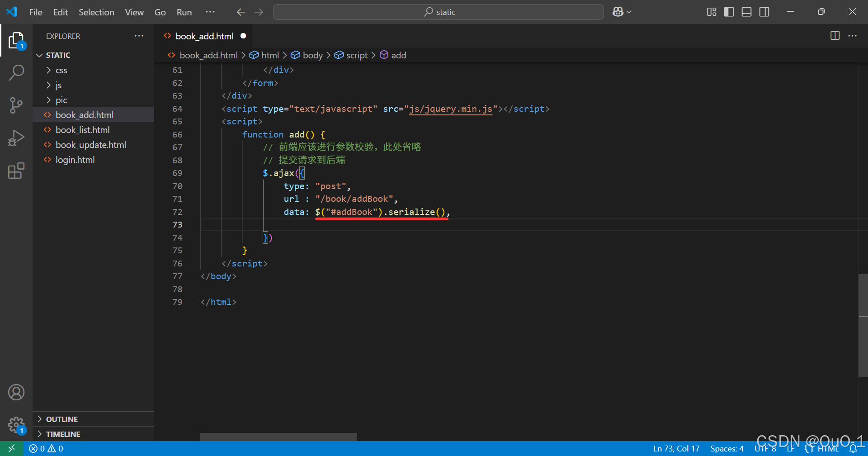Screen dimensions: 868x456
Task: Select the book_add.html editor tab
Action: click(x=203, y=36)
